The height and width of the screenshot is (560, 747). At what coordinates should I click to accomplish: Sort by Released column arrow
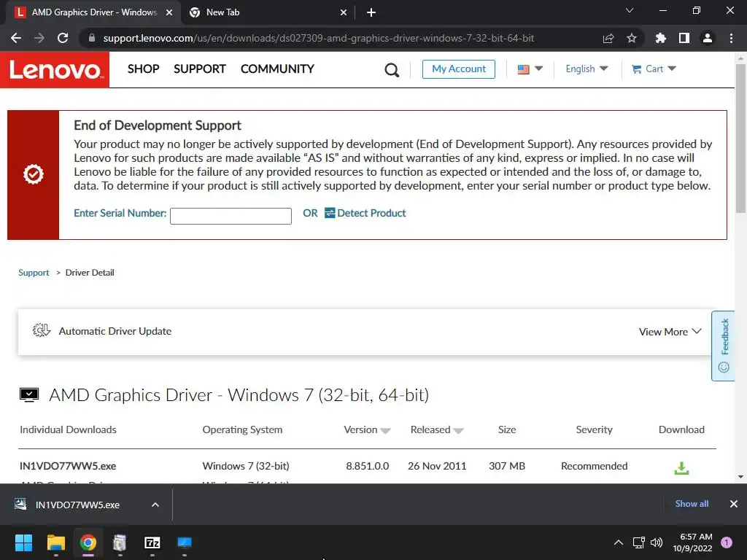click(x=458, y=430)
